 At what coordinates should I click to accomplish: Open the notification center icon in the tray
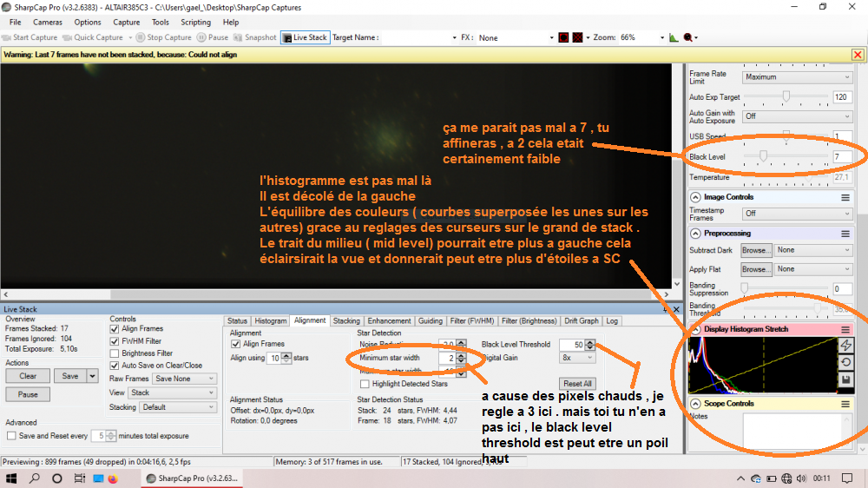pyautogui.click(x=847, y=478)
